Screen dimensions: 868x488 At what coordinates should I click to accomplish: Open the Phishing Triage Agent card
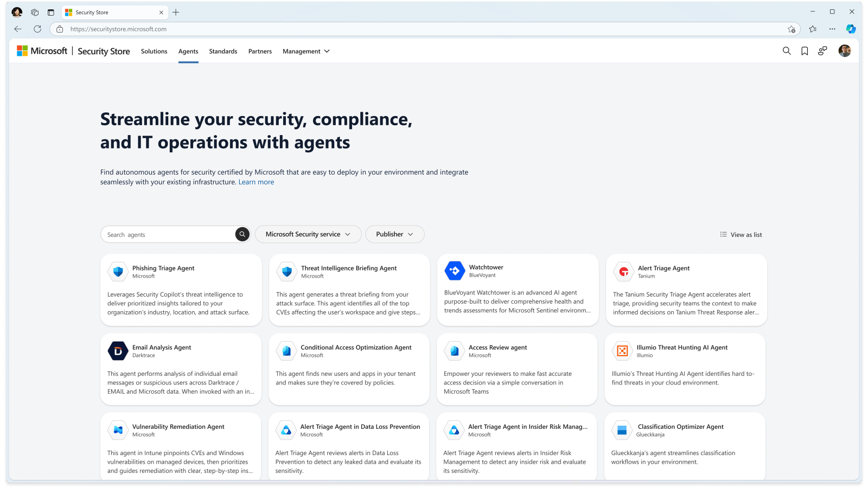(181, 290)
